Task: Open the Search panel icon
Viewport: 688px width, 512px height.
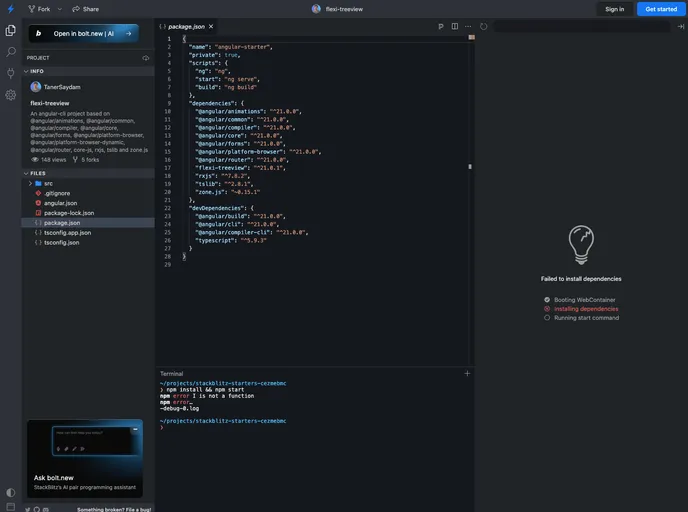Action: (11, 52)
